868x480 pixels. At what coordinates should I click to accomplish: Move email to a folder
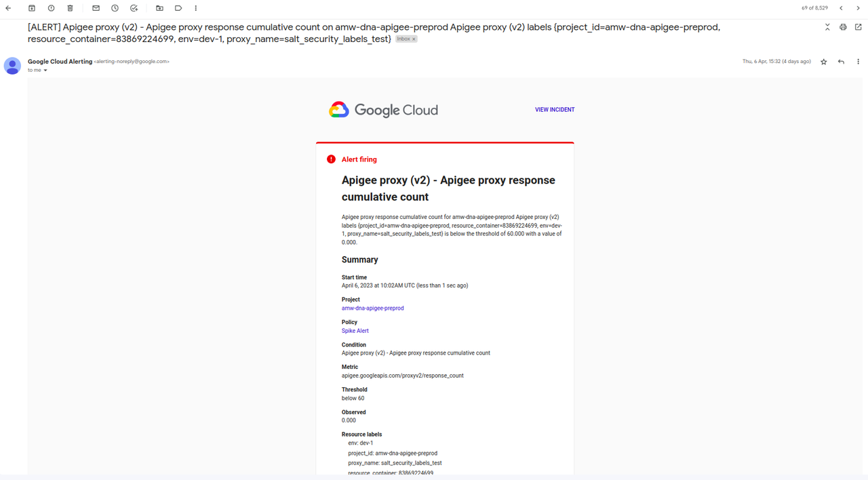tap(159, 8)
